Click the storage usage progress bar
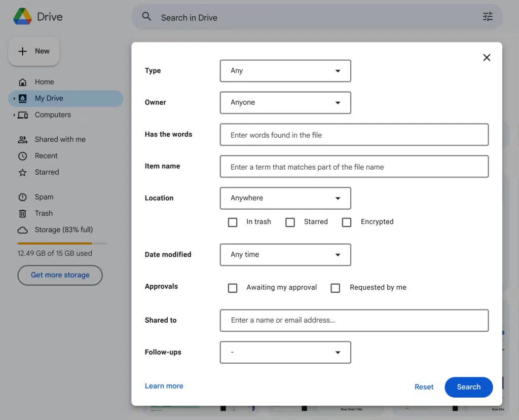The height and width of the screenshot is (420, 519). tap(62, 244)
